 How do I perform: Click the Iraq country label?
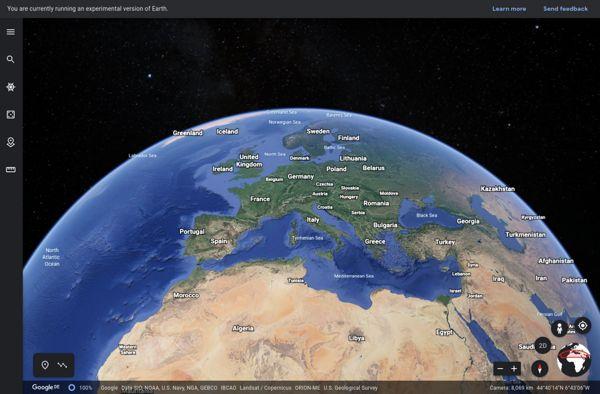click(x=498, y=279)
